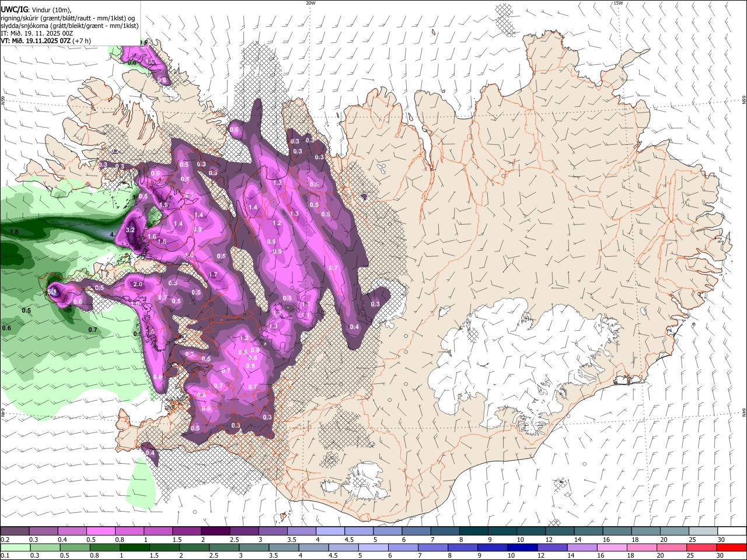Screen dimensions: 747x560
Task: Pick top legend dark teal swatch between 8 and 9
Action: (474, 531)
